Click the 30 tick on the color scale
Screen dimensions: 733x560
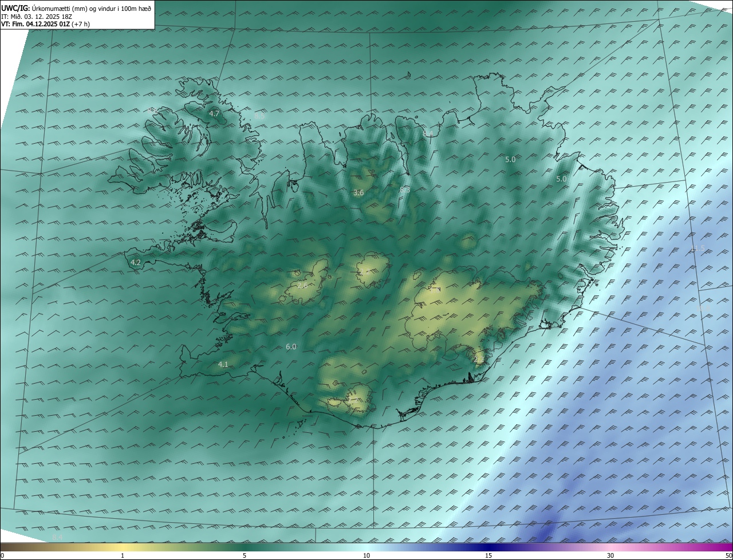click(610, 555)
